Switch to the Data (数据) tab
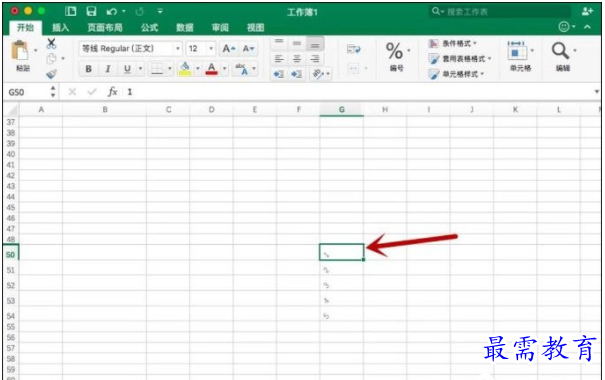 click(x=185, y=27)
